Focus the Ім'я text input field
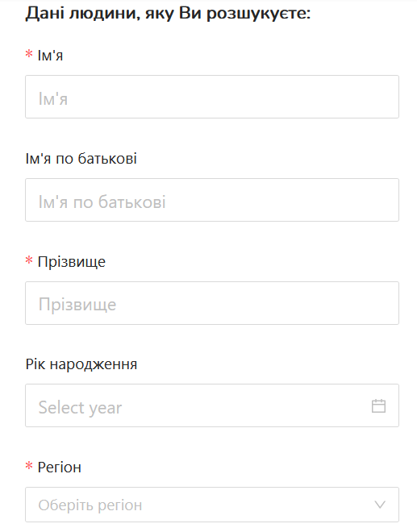Viewport: 417px width, 532px height. click(212, 97)
